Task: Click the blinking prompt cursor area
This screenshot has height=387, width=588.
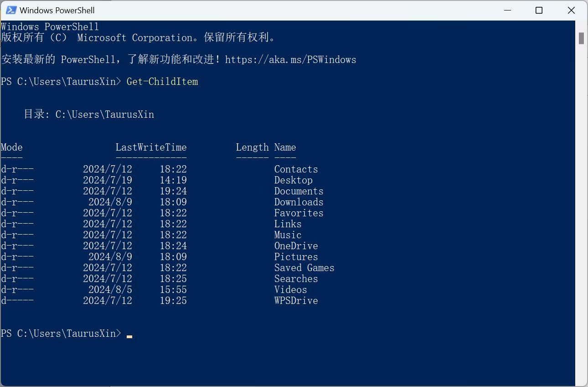Action: click(x=129, y=335)
